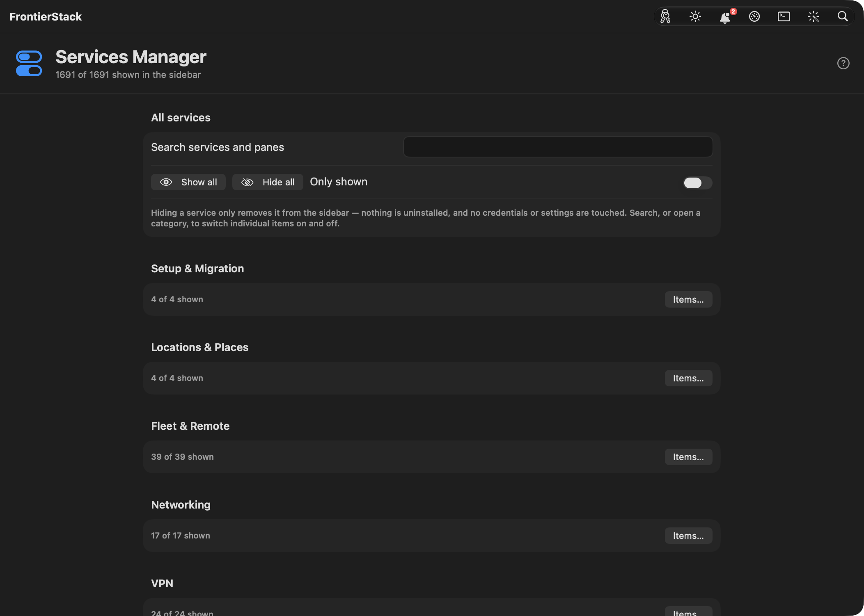Click the FrontierStack brand title
This screenshot has width=864, height=616.
coord(46,16)
